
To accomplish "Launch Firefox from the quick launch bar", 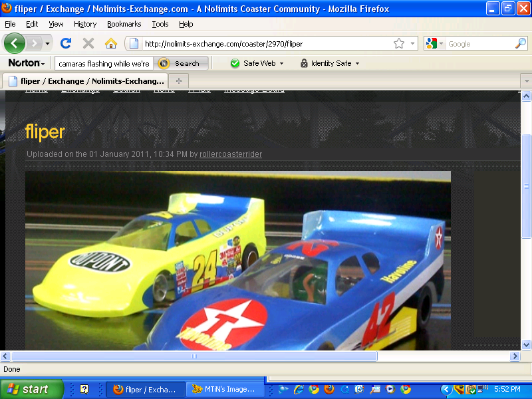I will coord(329,389).
